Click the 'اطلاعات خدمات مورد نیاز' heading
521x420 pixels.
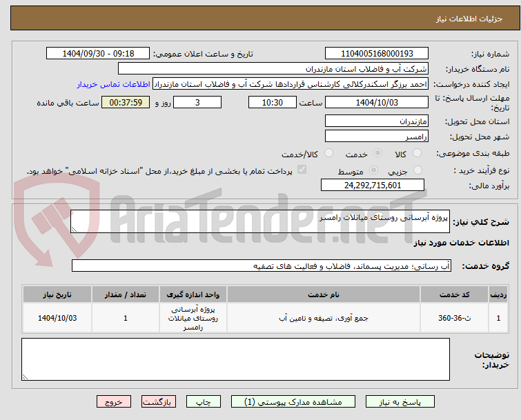pyautogui.click(x=461, y=243)
